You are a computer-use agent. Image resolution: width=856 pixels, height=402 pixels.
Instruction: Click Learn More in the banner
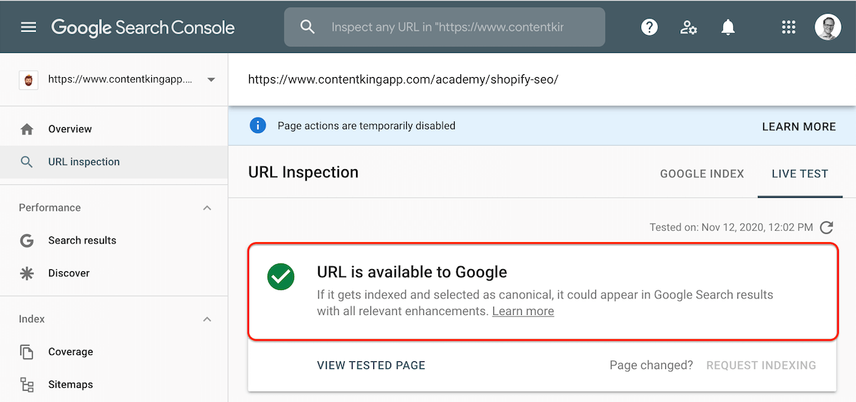(799, 127)
